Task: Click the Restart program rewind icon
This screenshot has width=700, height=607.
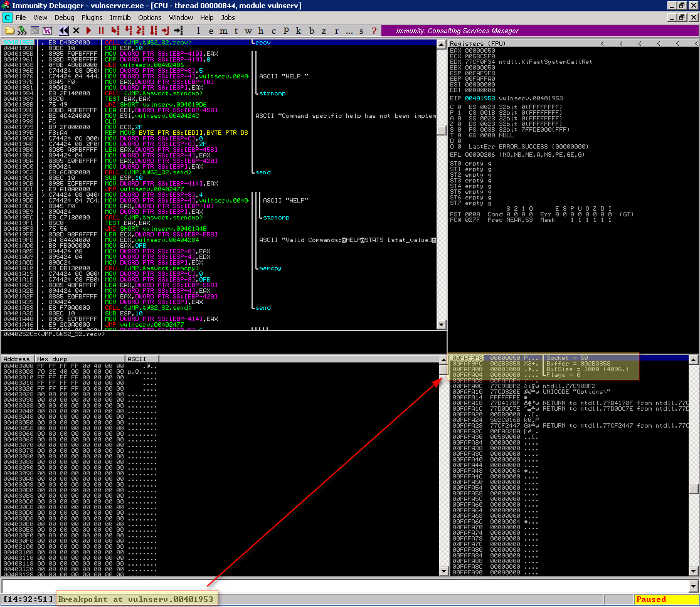Action: 64,30
